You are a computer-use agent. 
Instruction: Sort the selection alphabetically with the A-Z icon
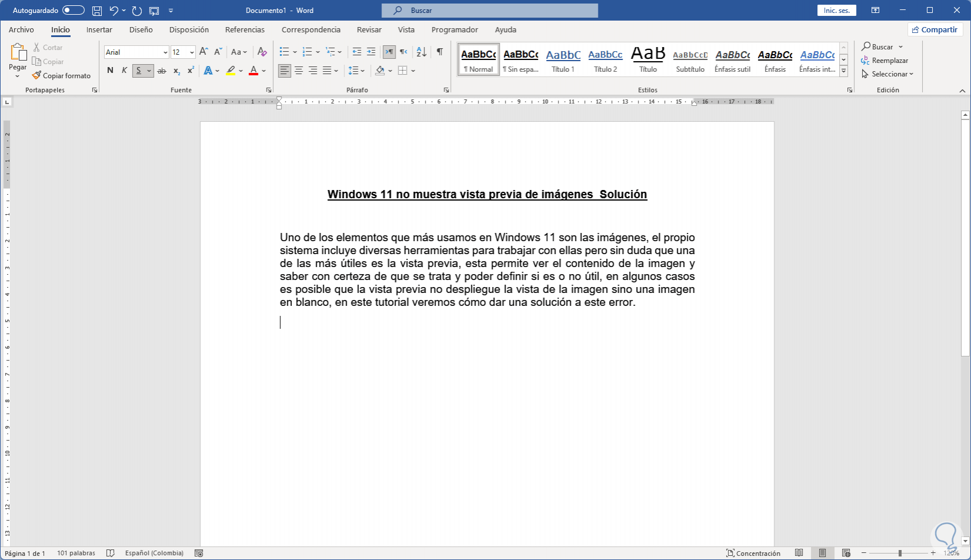pos(421,52)
